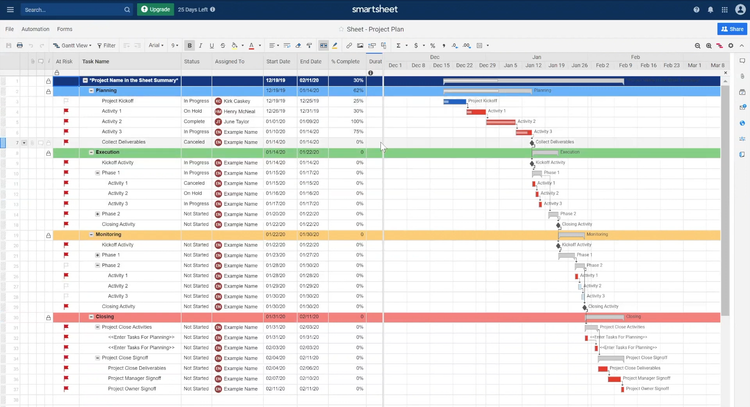
Task: Collapse the toolbar with the chevron
Action: tap(741, 45)
